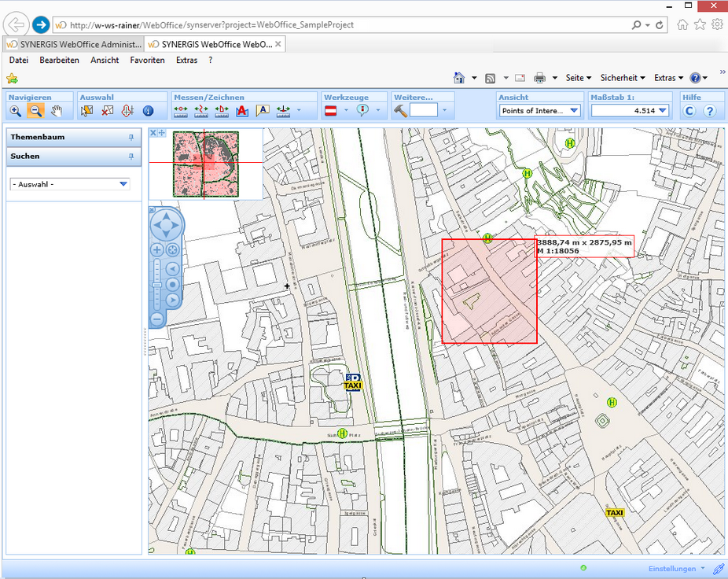The image size is (728, 579).
Task: Switch to SYNERGIS WebOffice Administration tab
Action: (x=74, y=44)
